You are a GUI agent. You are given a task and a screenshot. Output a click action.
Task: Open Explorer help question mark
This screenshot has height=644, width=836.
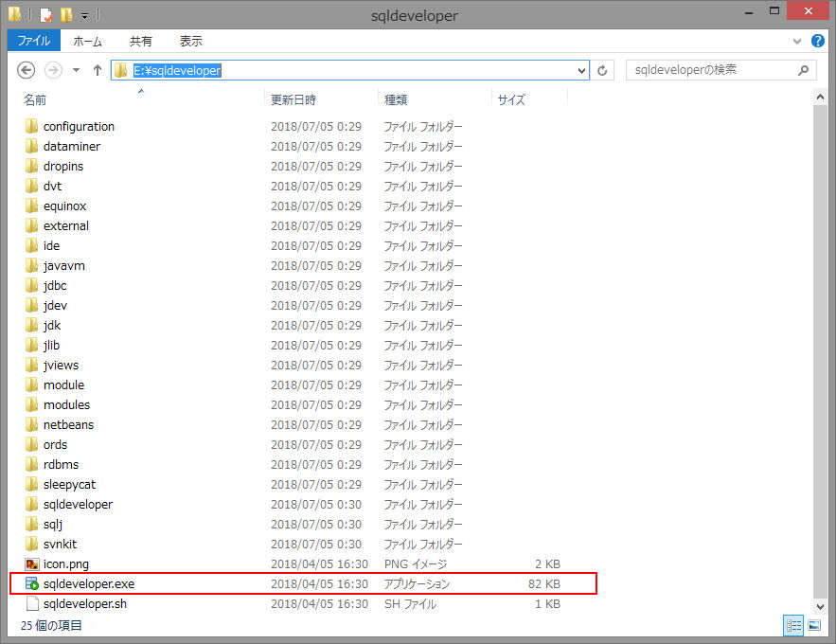tap(817, 41)
